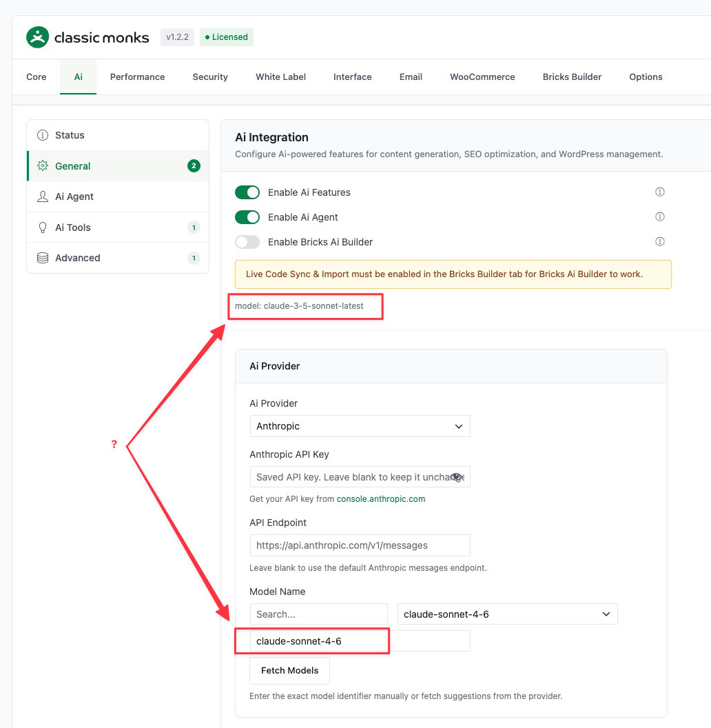Click the classic monks logo icon
Image resolution: width=711 pixels, height=728 pixels.
click(x=38, y=37)
